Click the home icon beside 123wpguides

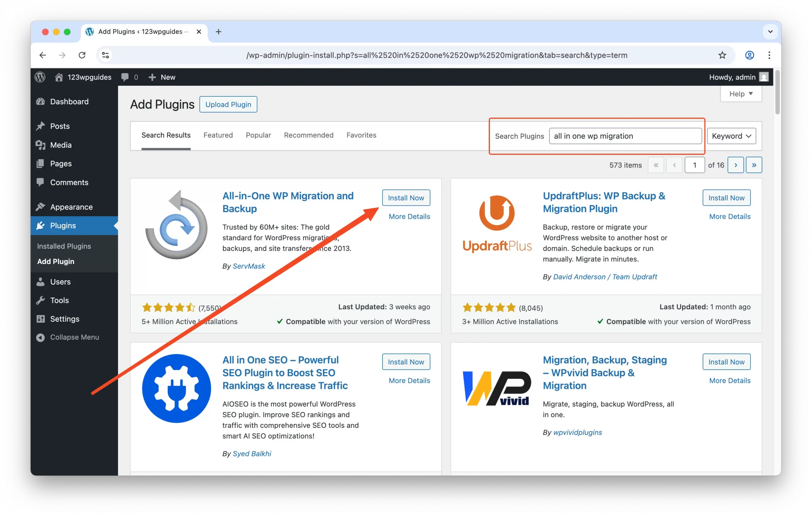pos(59,77)
